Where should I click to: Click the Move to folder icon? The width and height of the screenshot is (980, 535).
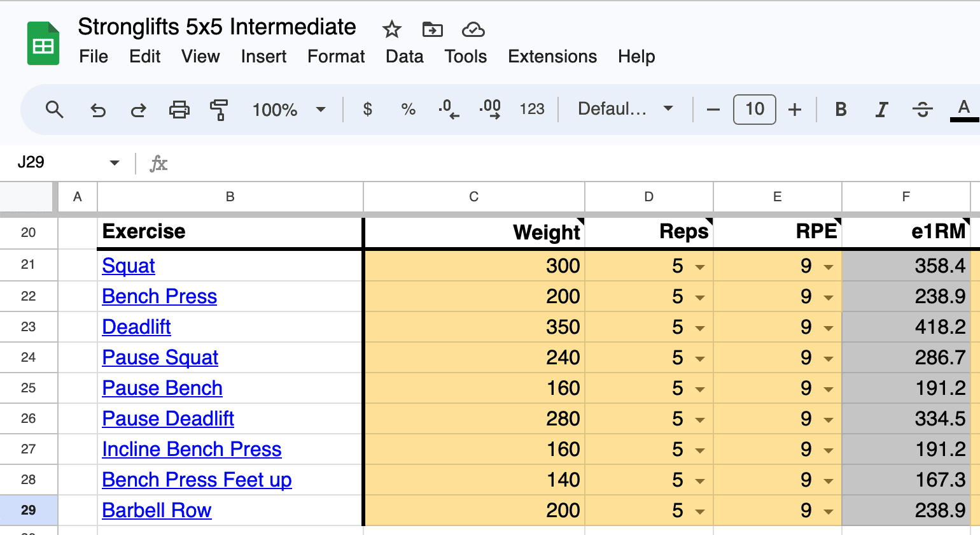(x=432, y=29)
